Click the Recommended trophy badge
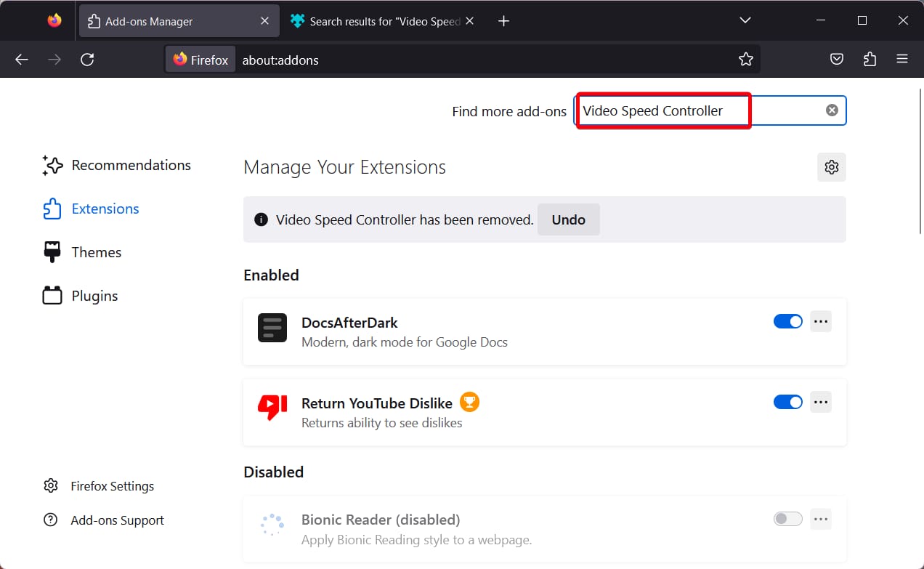 pos(470,402)
